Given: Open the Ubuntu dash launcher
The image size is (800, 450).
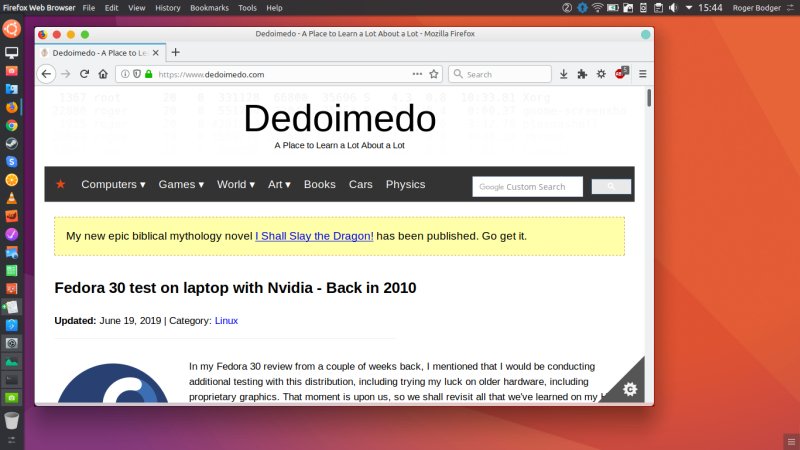Looking at the screenshot, I should 11,28.
